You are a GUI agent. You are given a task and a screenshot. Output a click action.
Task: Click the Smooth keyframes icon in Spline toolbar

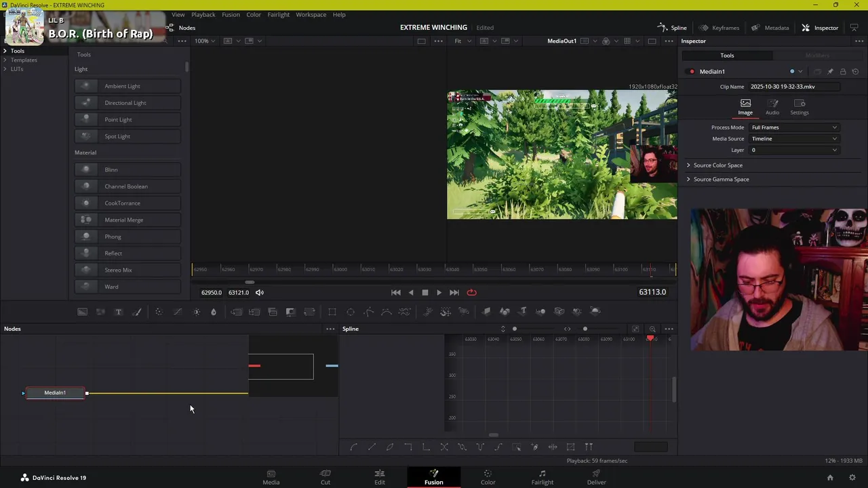pyautogui.click(x=353, y=447)
